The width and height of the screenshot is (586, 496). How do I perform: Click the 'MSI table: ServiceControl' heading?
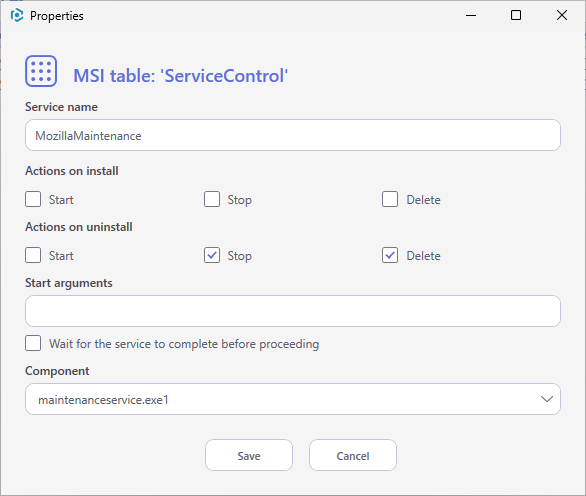coord(181,76)
